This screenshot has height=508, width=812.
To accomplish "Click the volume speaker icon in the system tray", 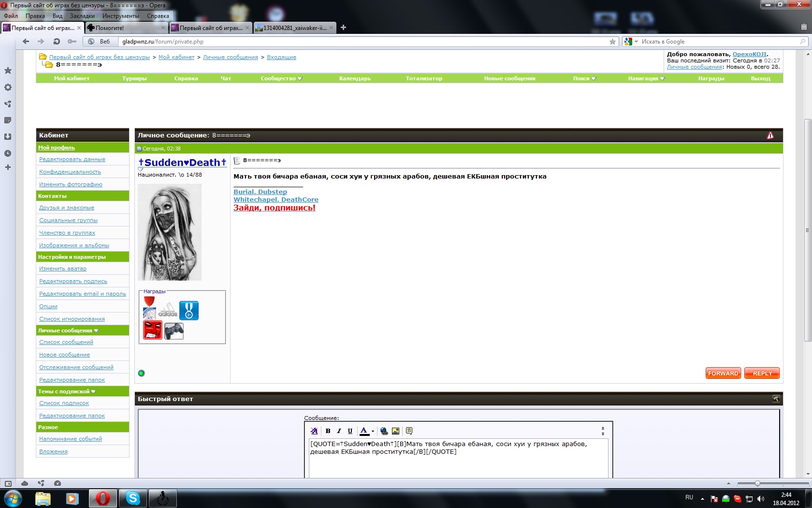I will click(761, 499).
